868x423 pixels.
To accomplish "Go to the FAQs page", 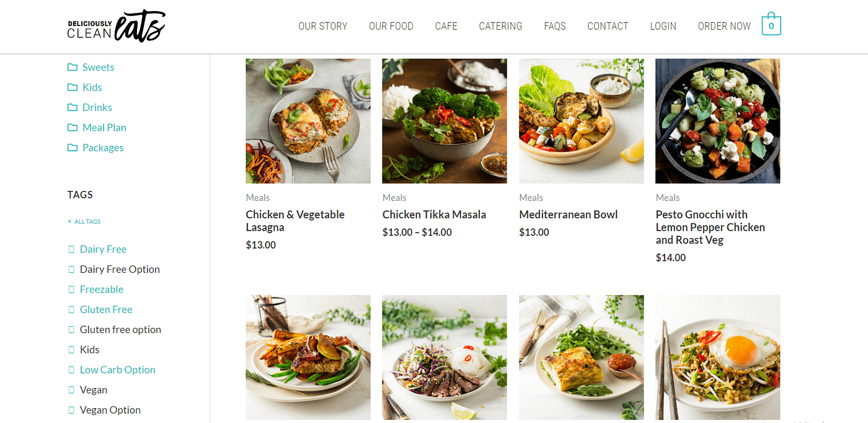I will coord(555,26).
